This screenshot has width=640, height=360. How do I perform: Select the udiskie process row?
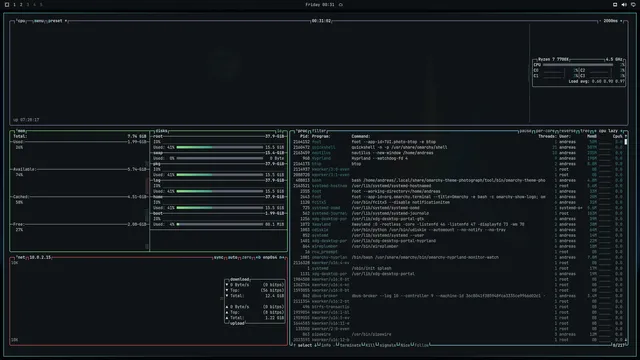(x=458, y=230)
